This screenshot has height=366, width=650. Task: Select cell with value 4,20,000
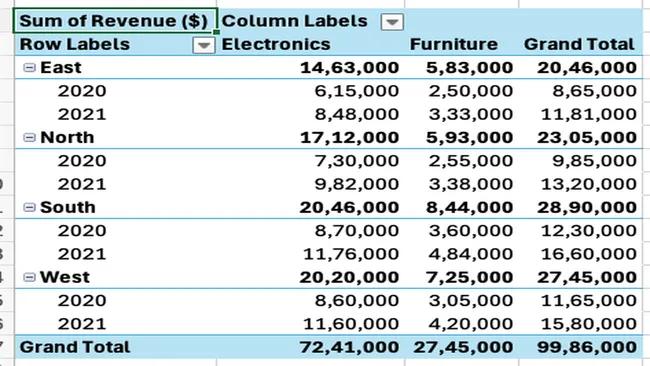click(471, 323)
